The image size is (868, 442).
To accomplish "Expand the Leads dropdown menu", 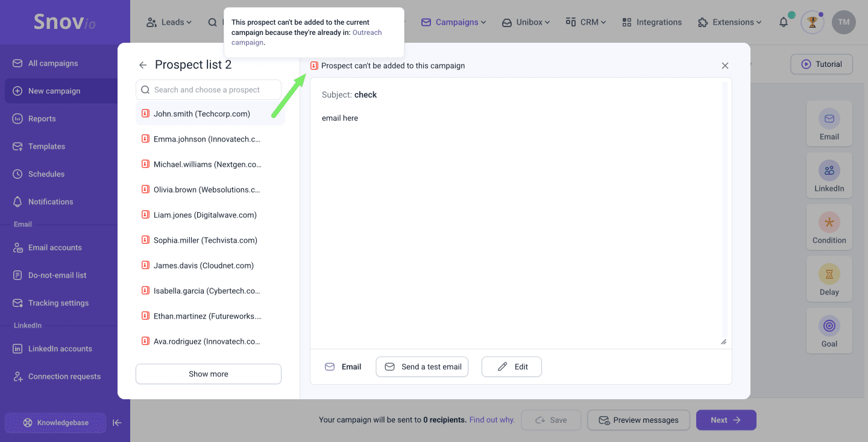I will 169,22.
